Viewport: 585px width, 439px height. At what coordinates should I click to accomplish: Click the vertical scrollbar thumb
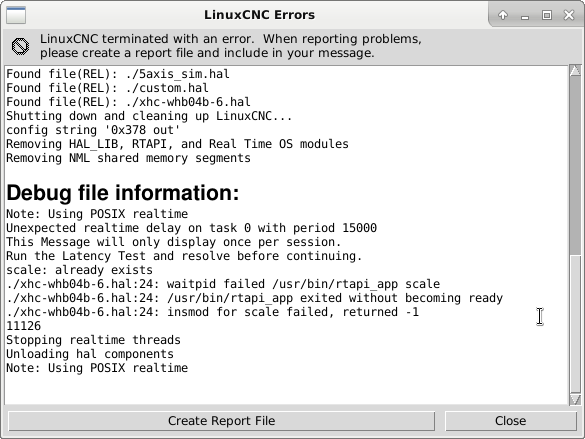(575, 166)
